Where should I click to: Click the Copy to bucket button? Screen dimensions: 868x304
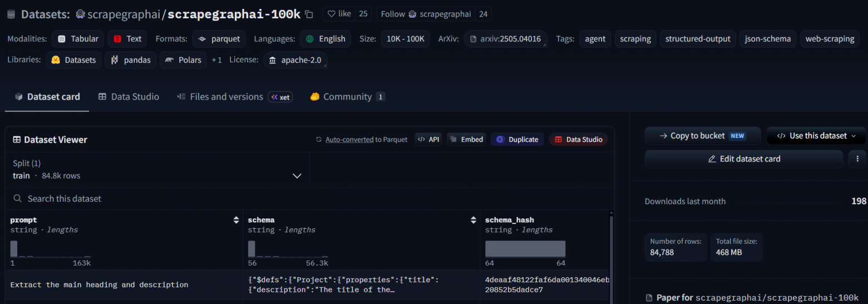tap(703, 136)
